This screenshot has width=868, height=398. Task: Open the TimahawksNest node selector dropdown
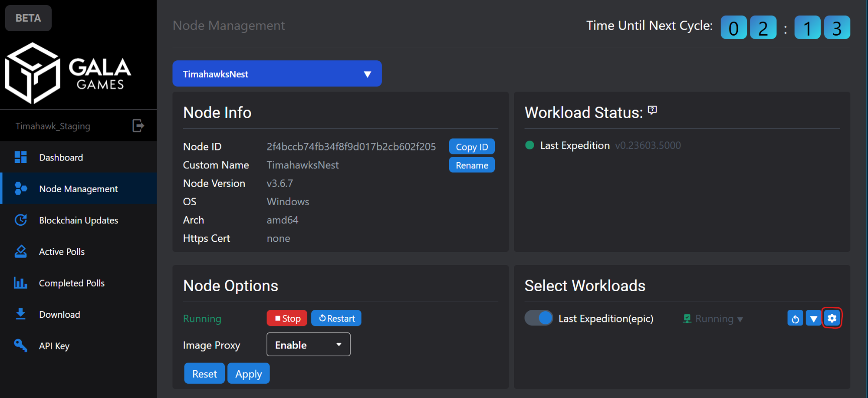click(277, 74)
